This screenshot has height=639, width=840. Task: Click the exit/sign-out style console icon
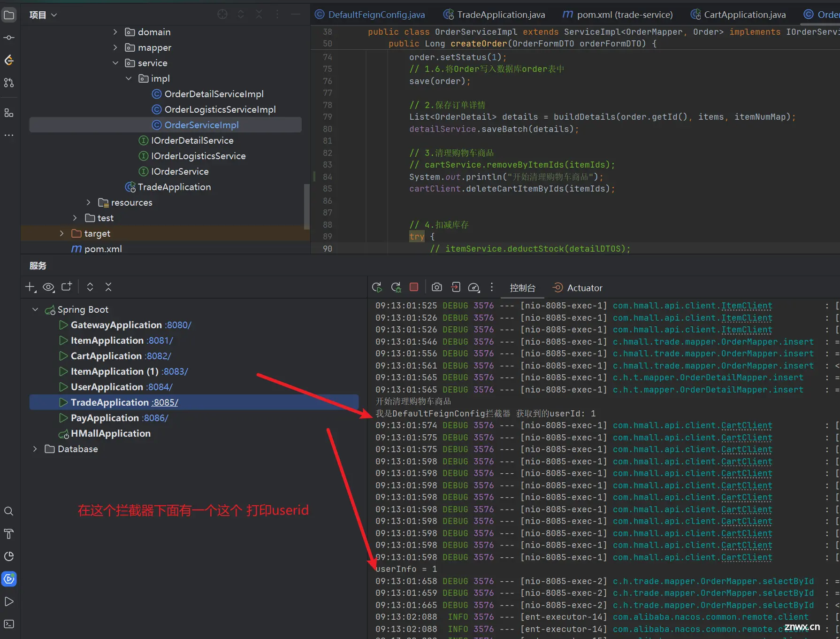point(456,287)
